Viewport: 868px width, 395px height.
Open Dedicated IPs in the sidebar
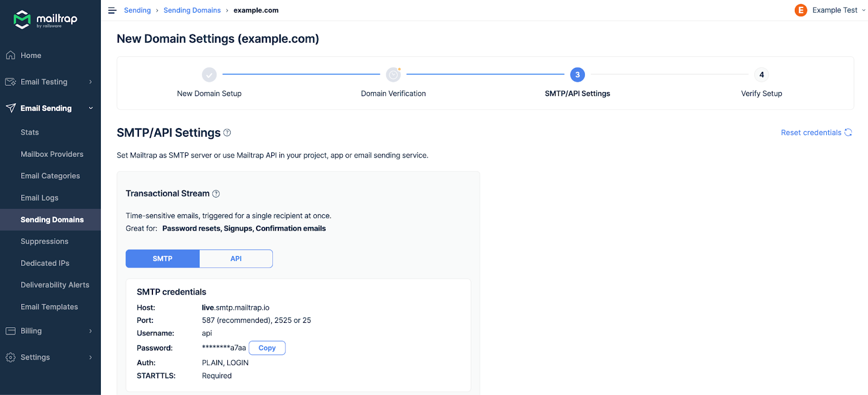click(45, 263)
